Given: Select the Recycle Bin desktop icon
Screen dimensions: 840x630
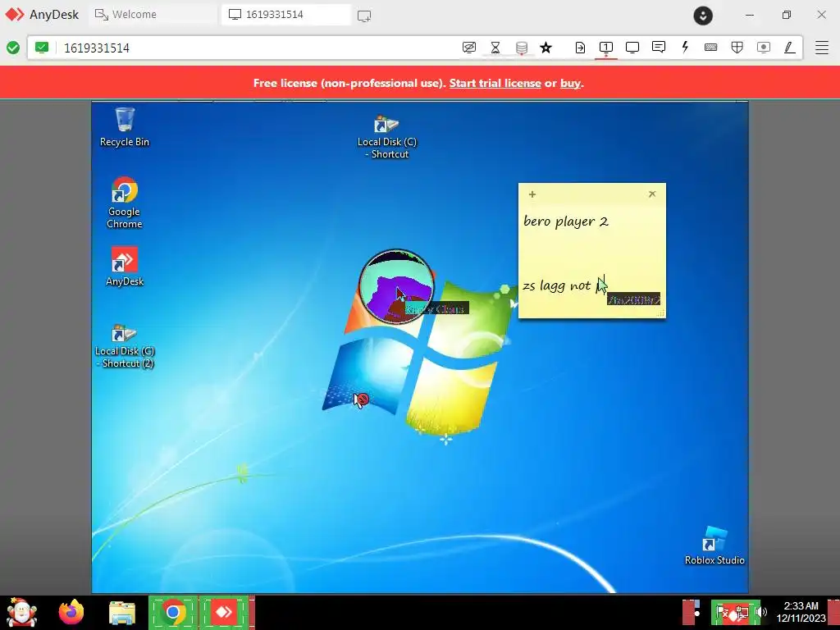Looking at the screenshot, I should tap(125, 127).
